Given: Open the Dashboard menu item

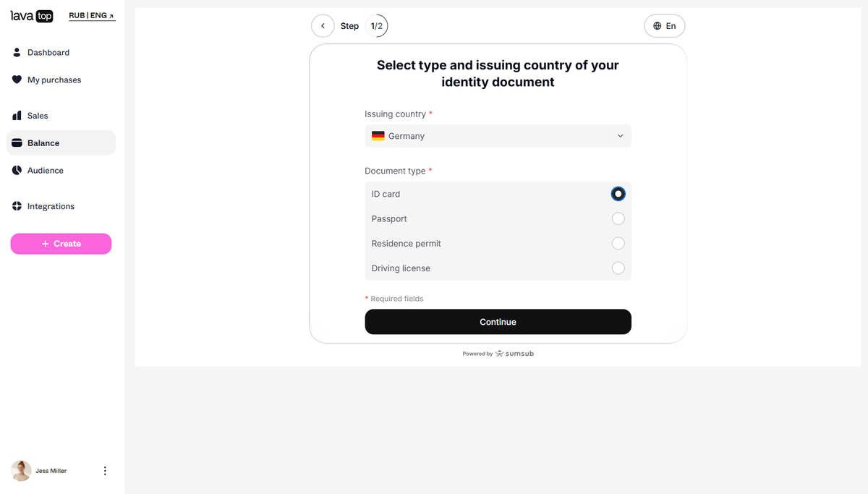Looking at the screenshot, I should 61,52.
